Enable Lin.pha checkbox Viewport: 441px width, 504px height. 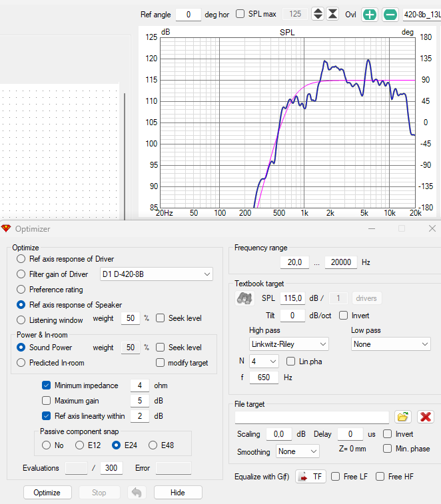pos(291,362)
